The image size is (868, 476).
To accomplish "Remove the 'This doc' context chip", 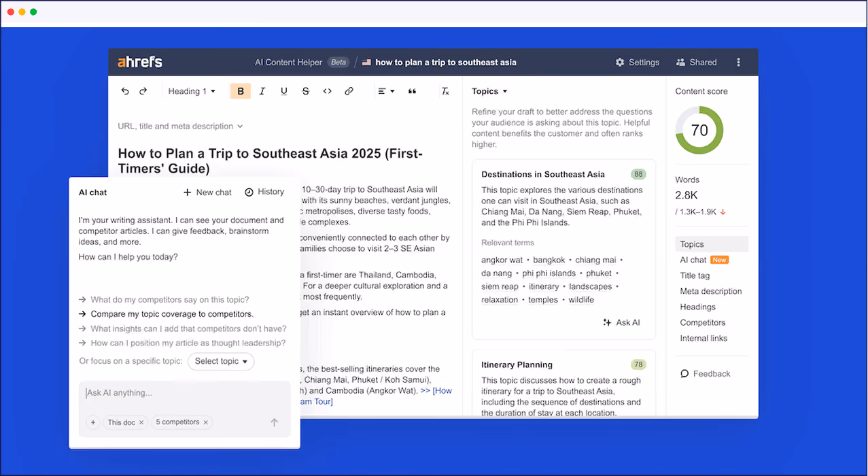I will (x=141, y=422).
